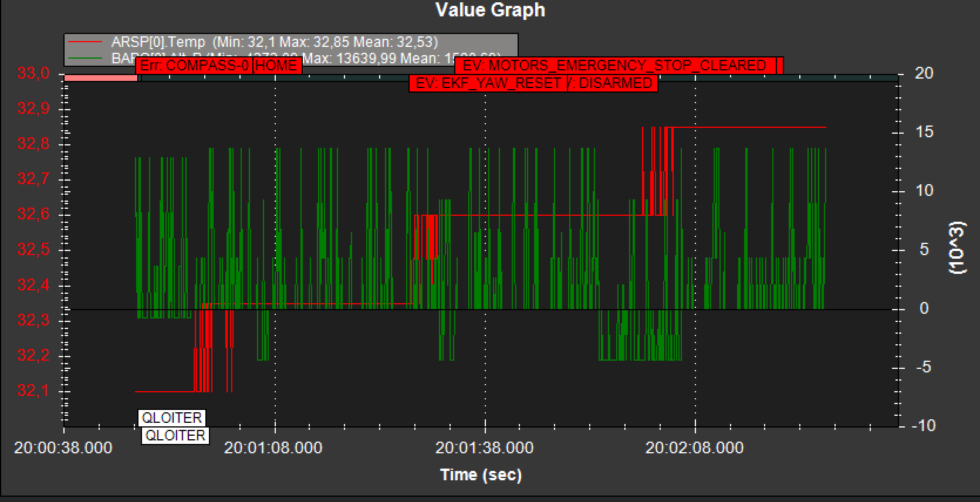
Task: Click the Value Graph title
Action: pyautogui.click(x=490, y=10)
